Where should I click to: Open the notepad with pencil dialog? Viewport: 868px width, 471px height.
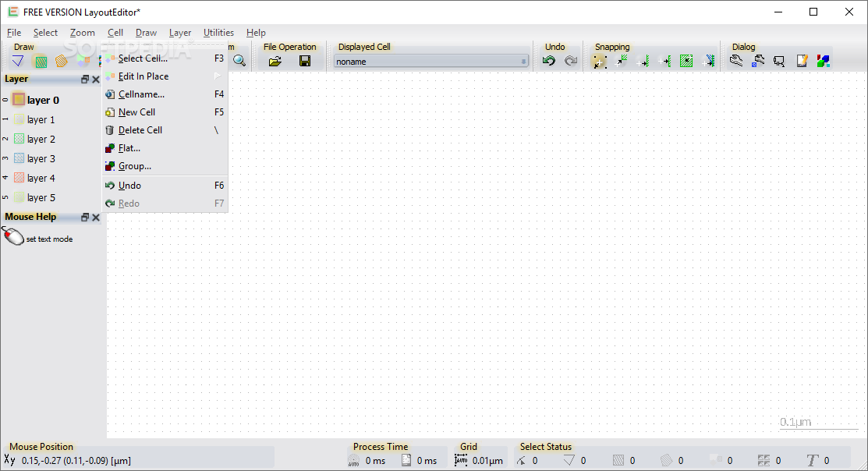pyautogui.click(x=802, y=61)
